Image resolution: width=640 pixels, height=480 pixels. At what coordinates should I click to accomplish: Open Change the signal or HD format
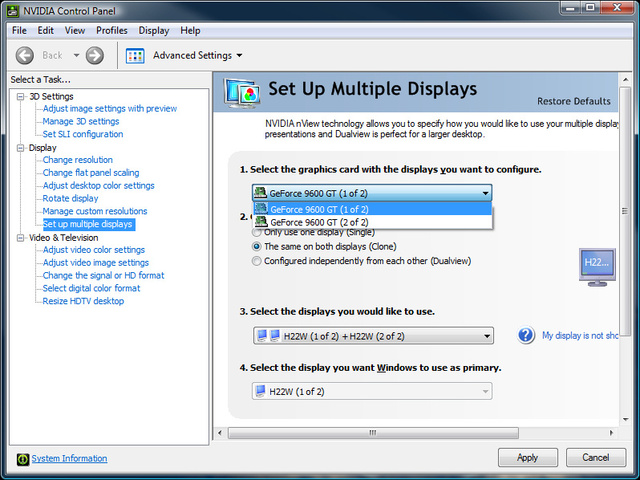[103, 276]
